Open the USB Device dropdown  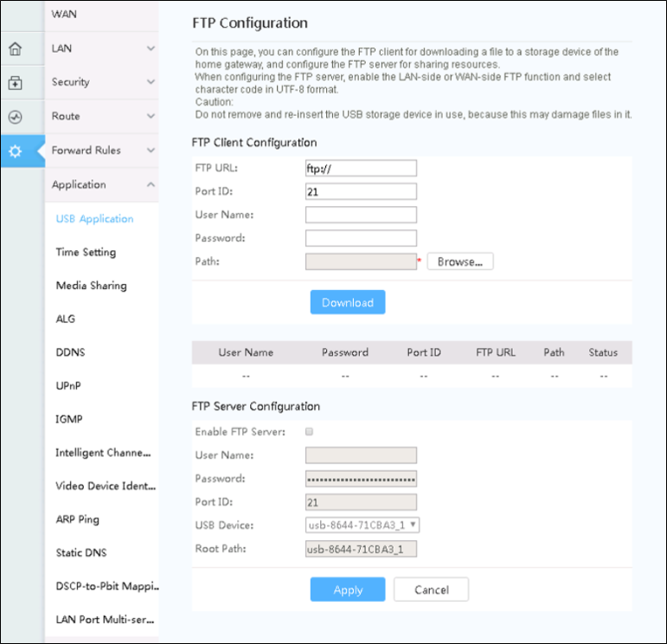(362, 525)
